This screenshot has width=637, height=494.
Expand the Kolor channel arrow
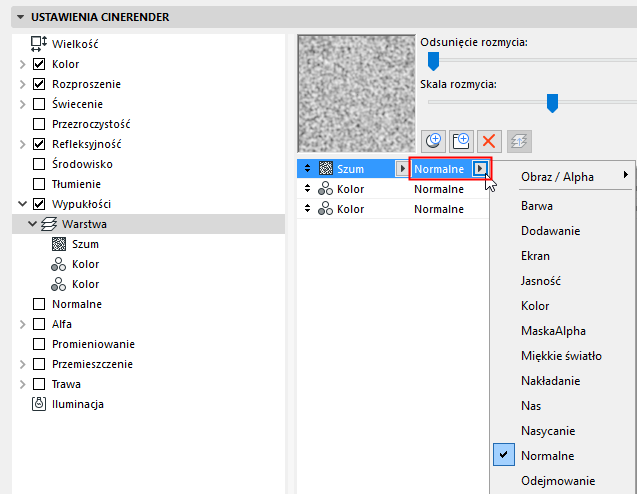[23, 64]
